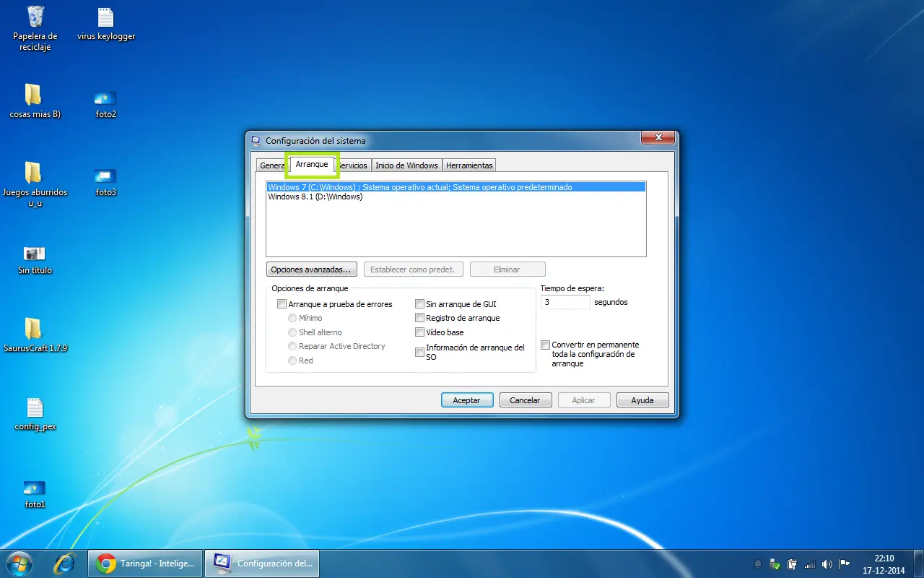Choose the Red radio option

click(x=292, y=361)
